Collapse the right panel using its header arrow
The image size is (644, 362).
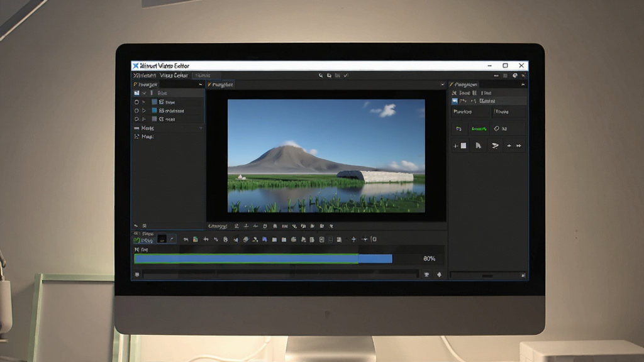[523, 85]
